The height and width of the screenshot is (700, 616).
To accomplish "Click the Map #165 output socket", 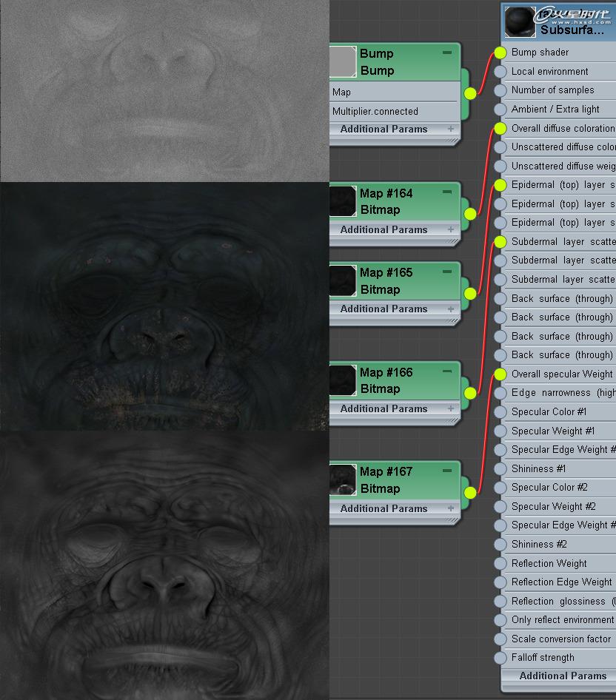I will (470, 293).
